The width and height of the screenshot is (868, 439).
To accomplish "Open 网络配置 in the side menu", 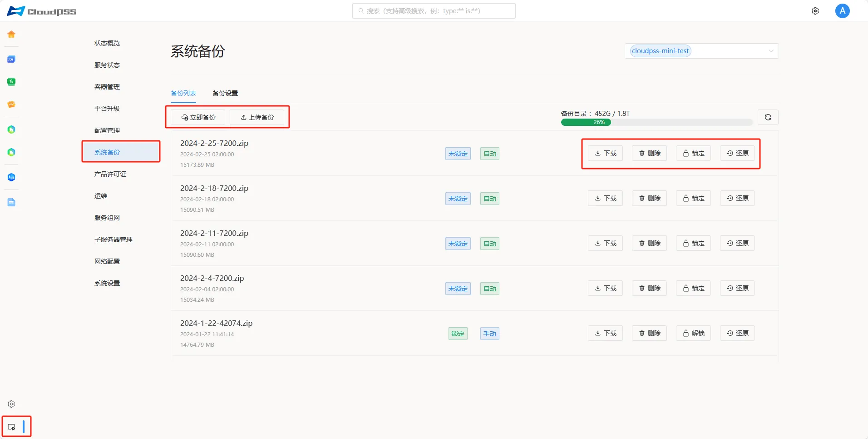I will pos(107,261).
